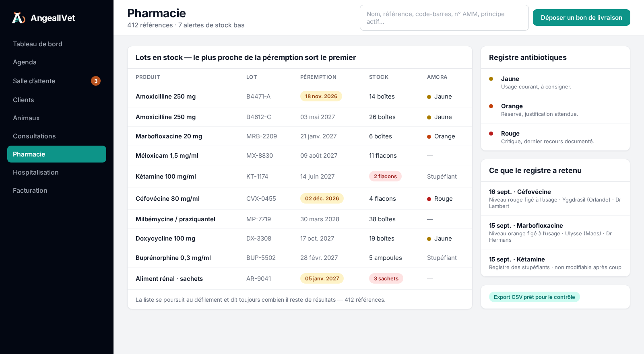
Task: Select Pharmacie in the sidebar
Action: point(57,154)
